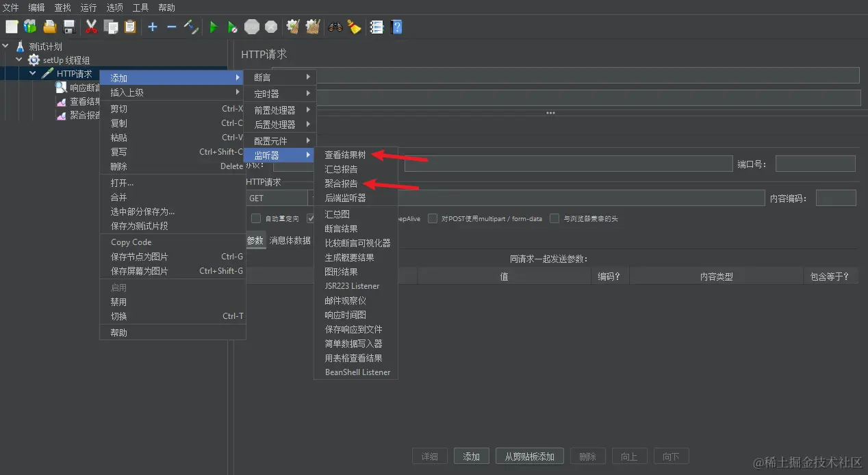Screen dimensions: 868x475
Task: Click the Toggle enable/disable toolbar icon
Action: pyautogui.click(x=191, y=27)
